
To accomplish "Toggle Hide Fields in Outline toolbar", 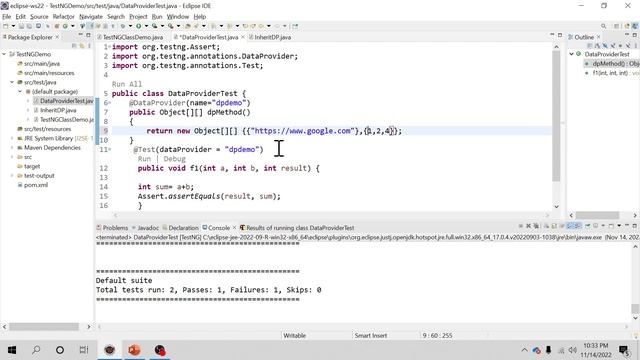I will (604, 46).
